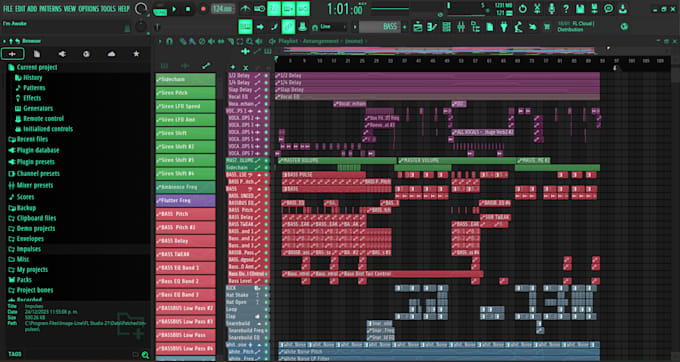Open the browser plugins tab plug icon
Image resolution: width=680 pixels, height=362 pixels.
tap(62, 54)
